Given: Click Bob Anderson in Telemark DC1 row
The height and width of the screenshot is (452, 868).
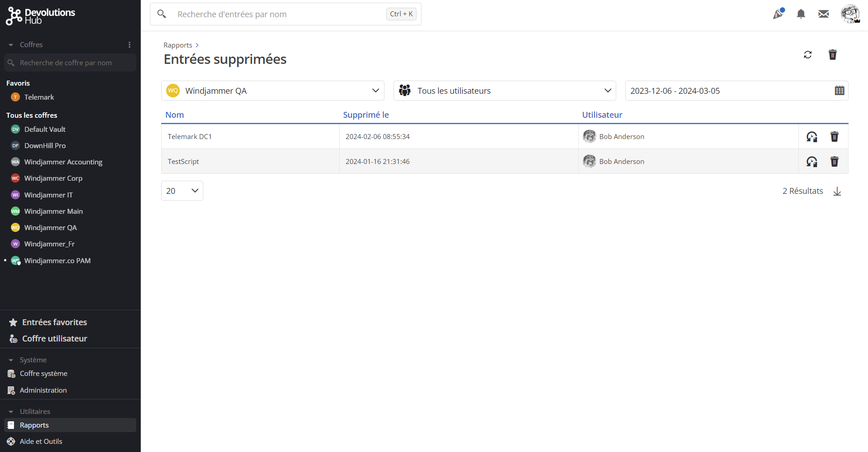Looking at the screenshot, I should (x=622, y=136).
